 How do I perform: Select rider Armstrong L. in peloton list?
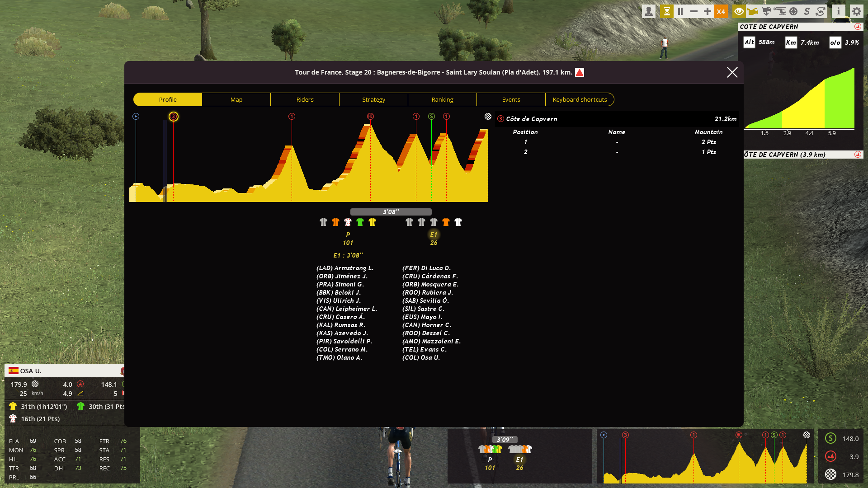(345, 268)
